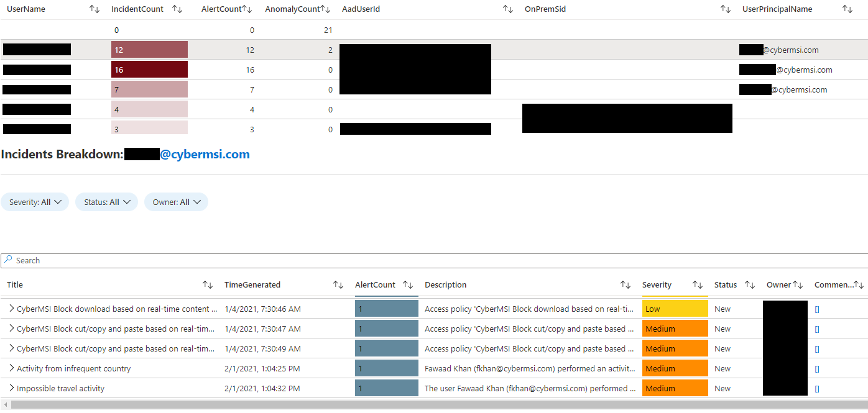Click in the incidents Search field
The height and width of the screenshot is (413, 868).
pyautogui.click(x=434, y=261)
